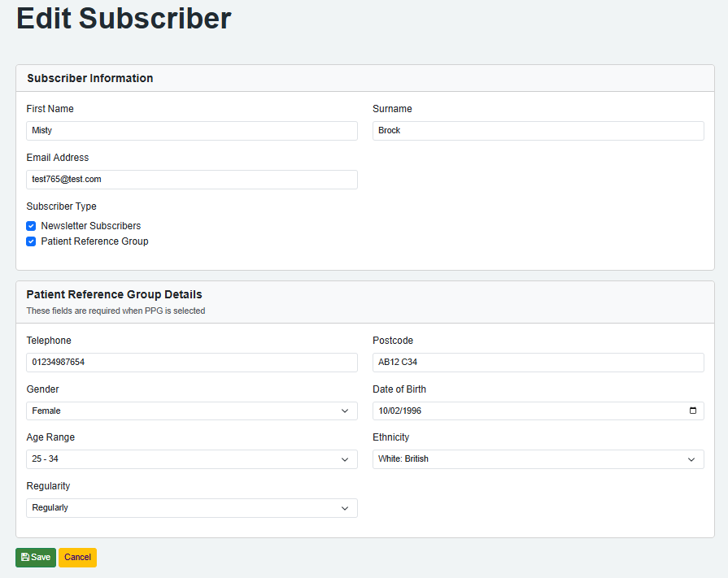Click the Newsletter Subscribers label text
This screenshot has width=728, height=578.
click(x=91, y=226)
